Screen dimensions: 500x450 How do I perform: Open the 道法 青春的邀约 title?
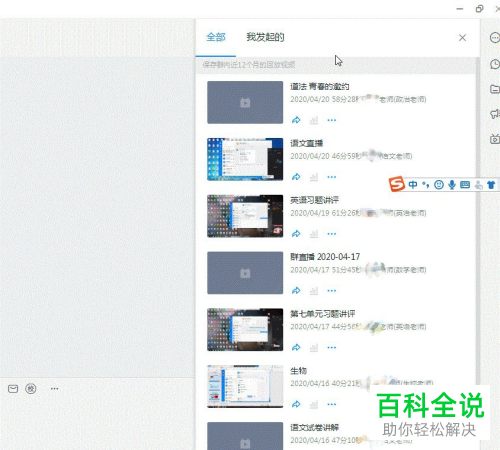point(320,87)
